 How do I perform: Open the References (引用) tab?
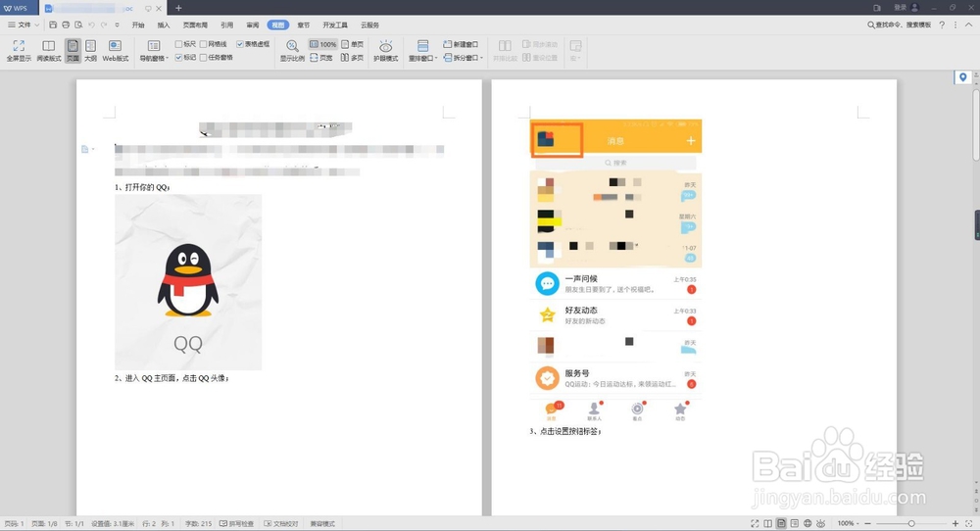point(227,25)
